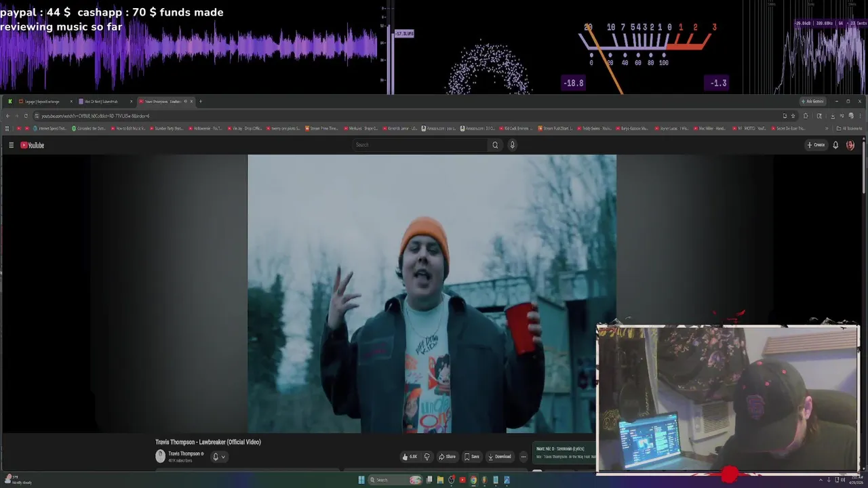
Task: Bookmark this page with the star icon
Action: click(793, 116)
